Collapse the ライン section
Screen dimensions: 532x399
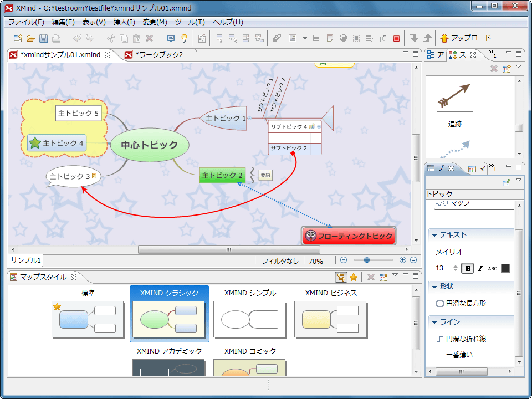point(434,323)
